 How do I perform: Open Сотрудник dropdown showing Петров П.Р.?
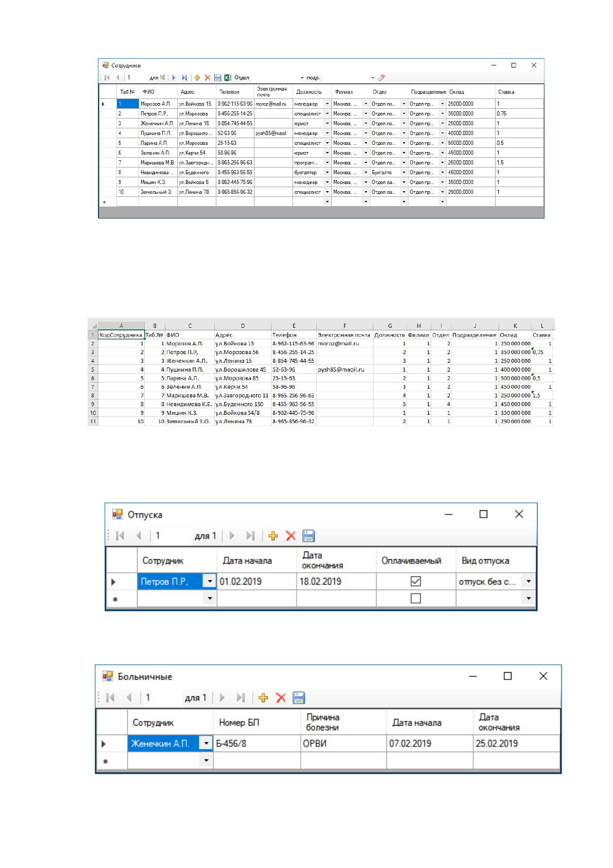pyautogui.click(x=210, y=581)
